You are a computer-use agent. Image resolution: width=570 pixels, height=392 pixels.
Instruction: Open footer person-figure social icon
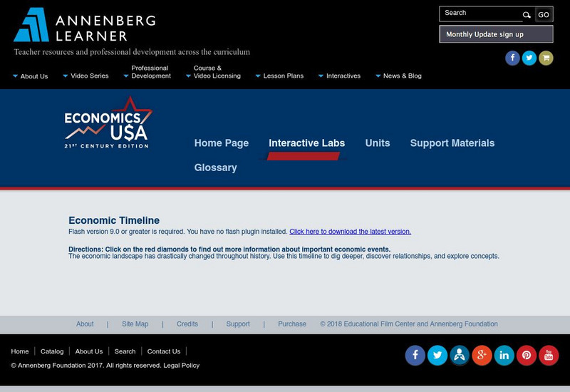pos(460,355)
